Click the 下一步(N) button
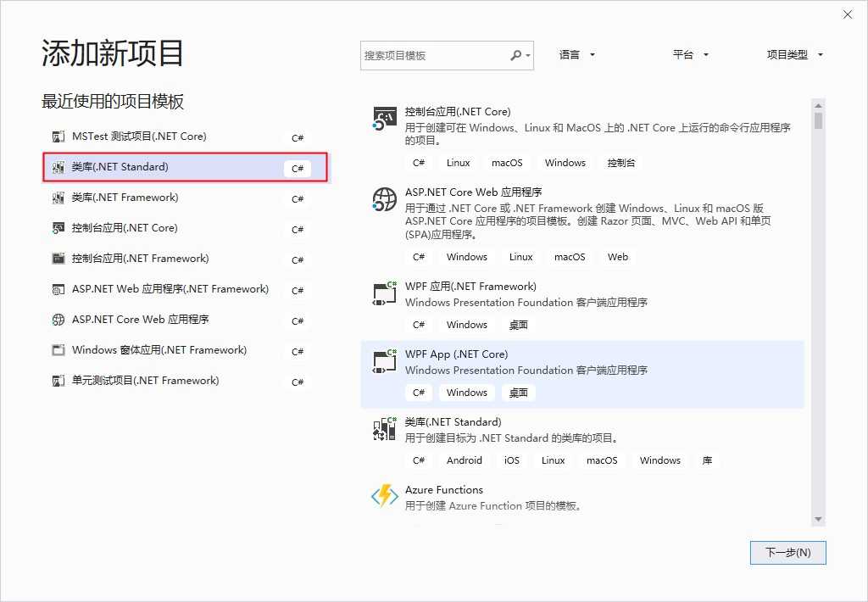 click(x=787, y=553)
